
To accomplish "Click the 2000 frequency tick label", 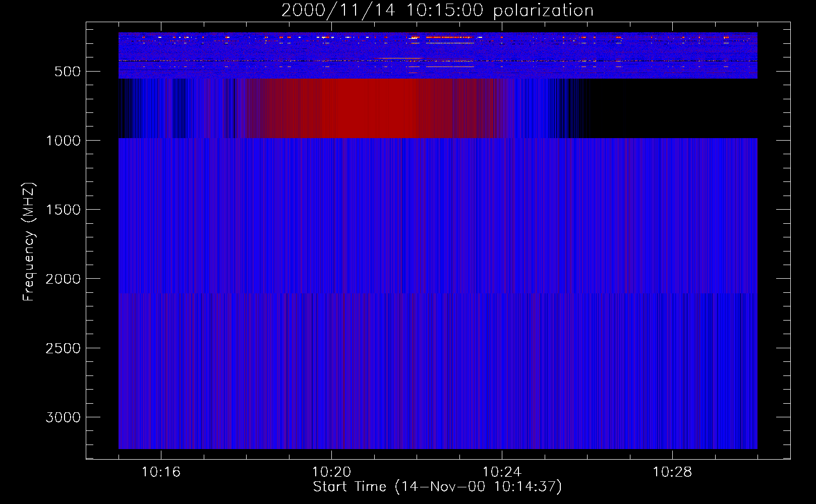I will (63, 279).
